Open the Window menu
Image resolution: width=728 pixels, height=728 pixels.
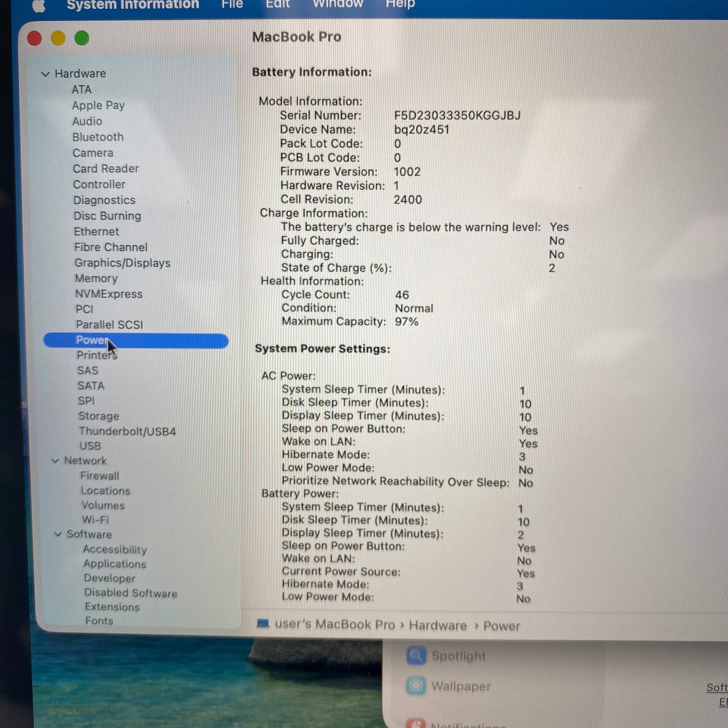pos(338,4)
